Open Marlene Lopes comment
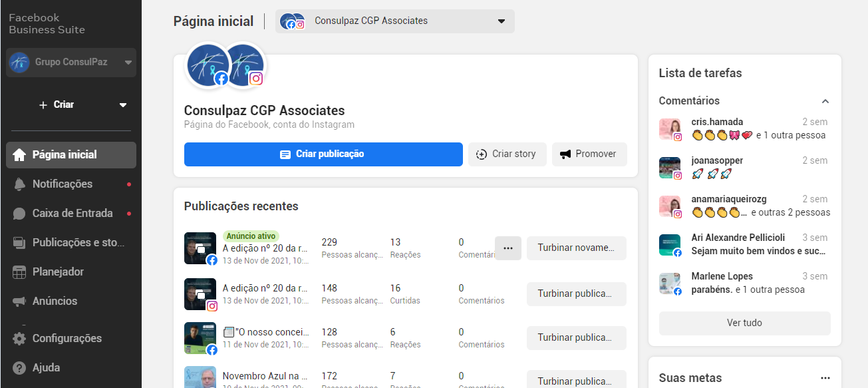 point(744,284)
